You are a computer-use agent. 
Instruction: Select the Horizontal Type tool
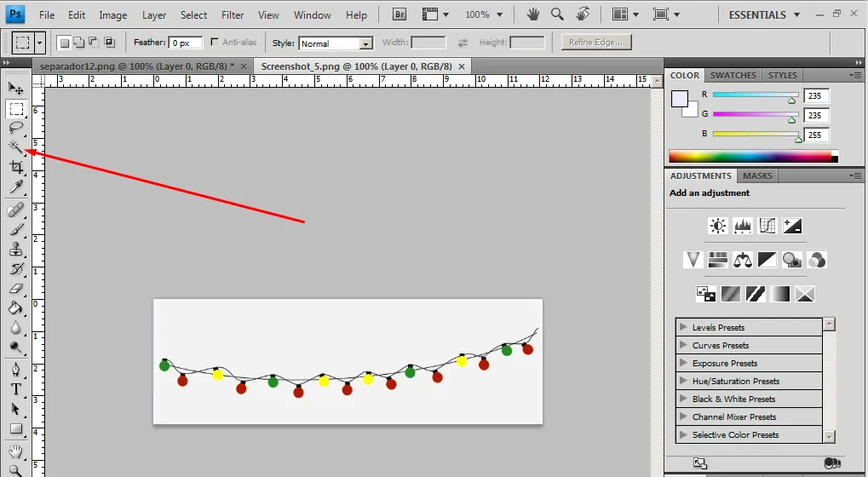[15, 389]
